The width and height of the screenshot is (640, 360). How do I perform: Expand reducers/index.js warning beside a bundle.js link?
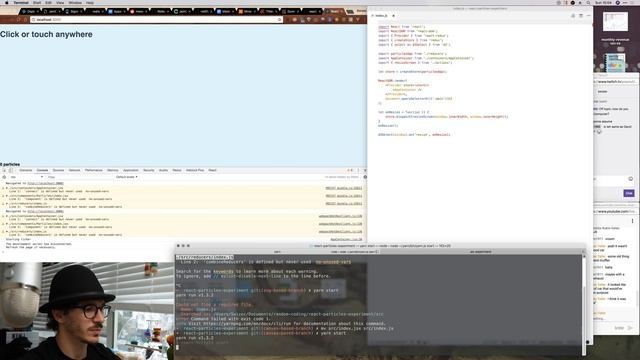(x=7, y=203)
